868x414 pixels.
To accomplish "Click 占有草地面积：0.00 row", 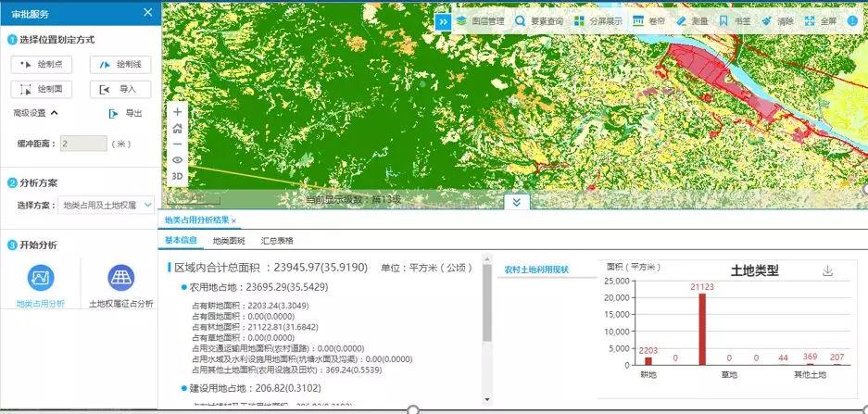I will (245, 338).
